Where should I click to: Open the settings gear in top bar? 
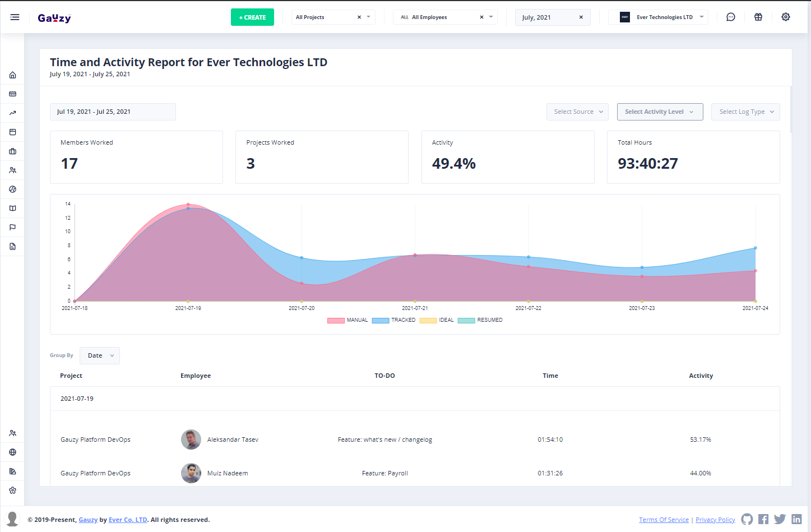[786, 17]
